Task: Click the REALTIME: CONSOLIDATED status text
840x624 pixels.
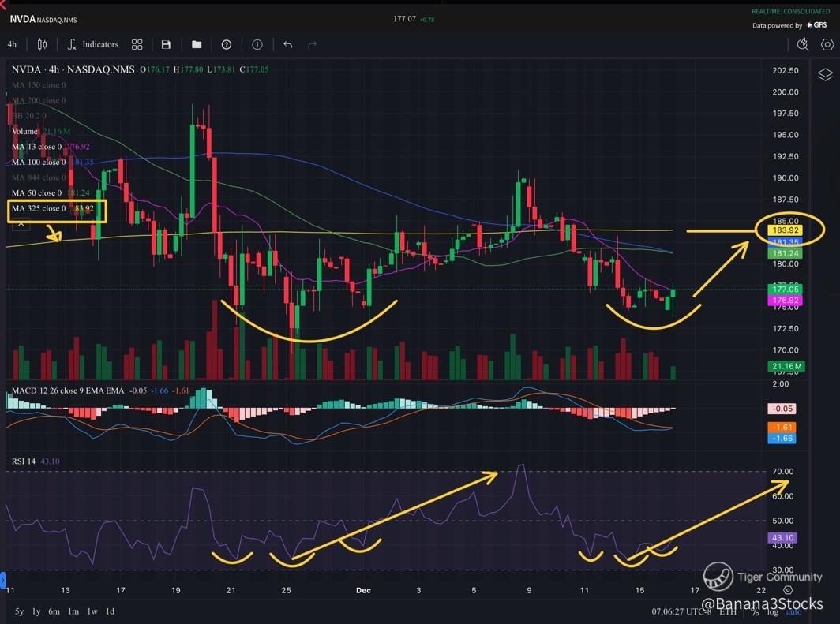Action: [x=791, y=11]
